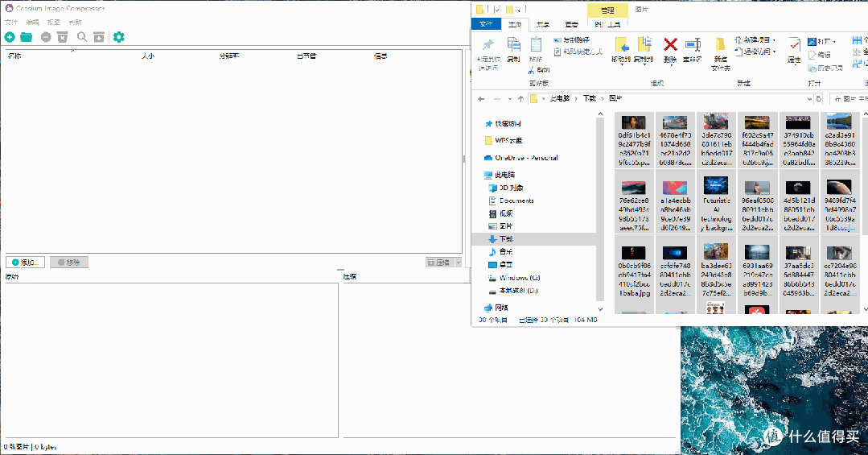The height and width of the screenshot is (455, 868).
Task: Switch to the 查看 view tab in Explorer
Action: (x=571, y=24)
